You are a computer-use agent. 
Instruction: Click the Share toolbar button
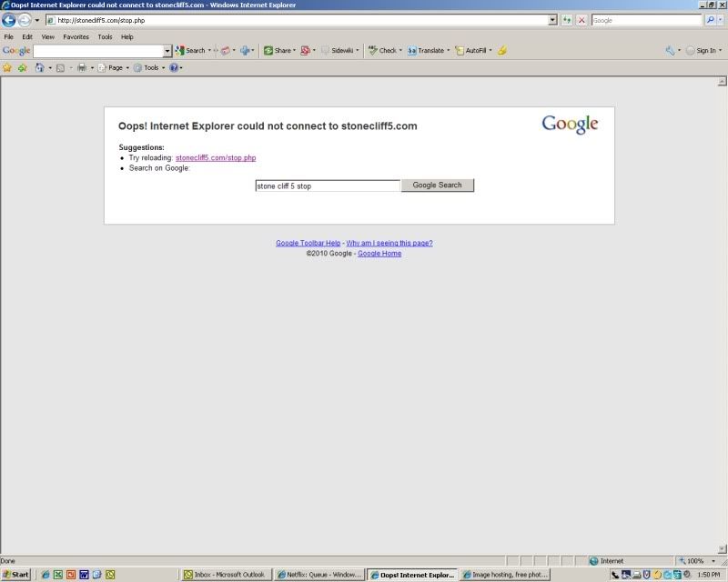[x=278, y=51]
